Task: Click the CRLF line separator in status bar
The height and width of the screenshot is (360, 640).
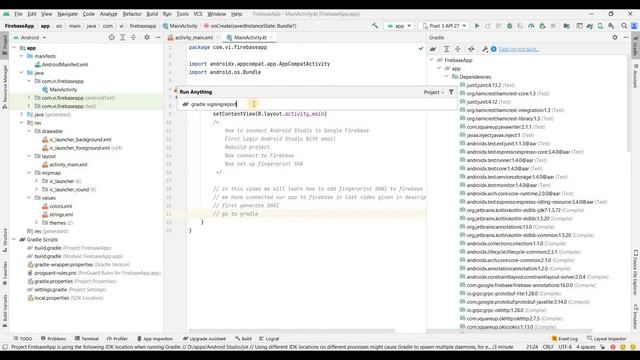Action: click(x=548, y=347)
